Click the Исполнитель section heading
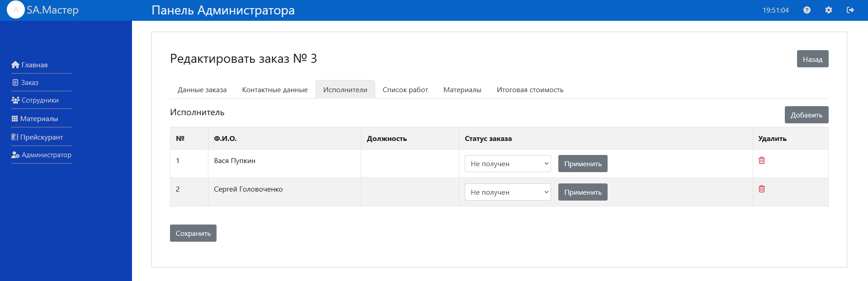Screen dimensions: 868x281 (x=197, y=112)
